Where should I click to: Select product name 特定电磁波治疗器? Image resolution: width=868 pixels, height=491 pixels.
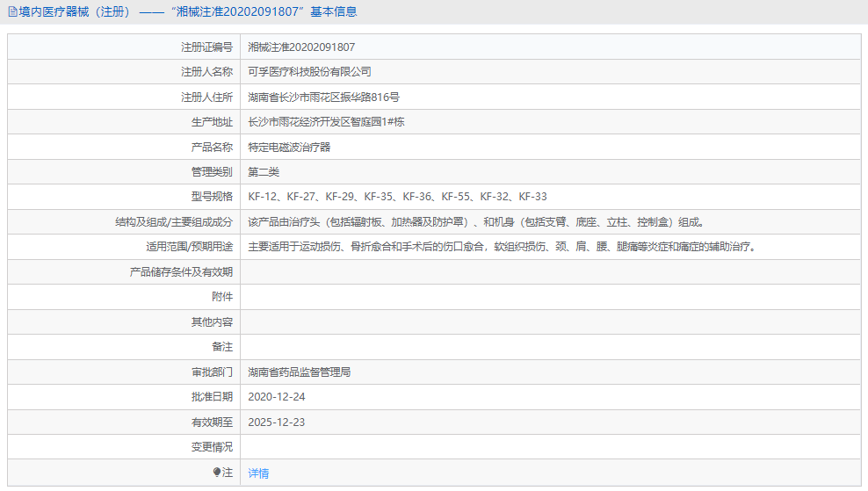[289, 148]
